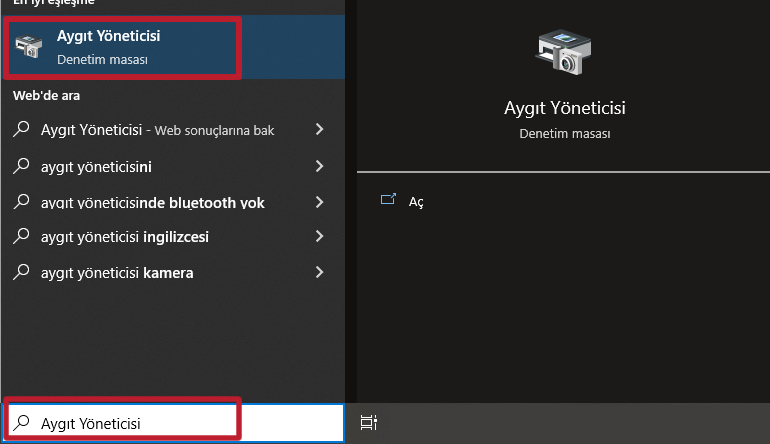
Task: Click the search icon beside 'aygıt yöneticisi kamera'
Action: [22, 272]
